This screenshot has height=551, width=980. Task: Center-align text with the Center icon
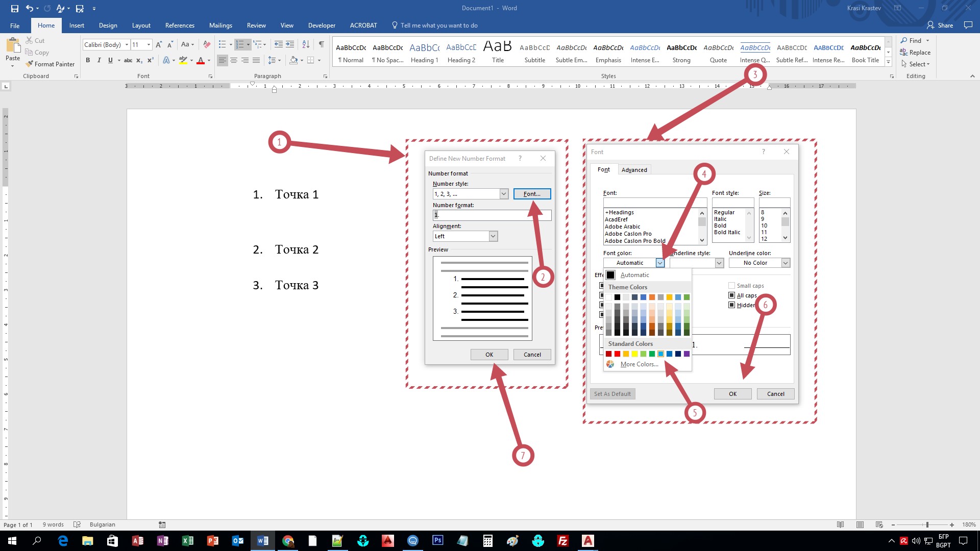pos(234,60)
